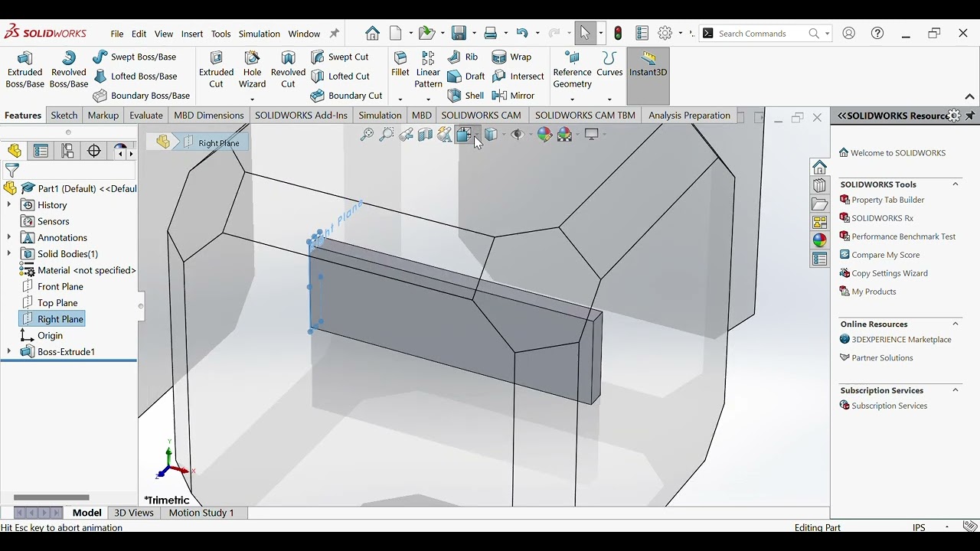The image size is (980, 551).
Task: Open Property Tab Builder link
Action: point(882,200)
